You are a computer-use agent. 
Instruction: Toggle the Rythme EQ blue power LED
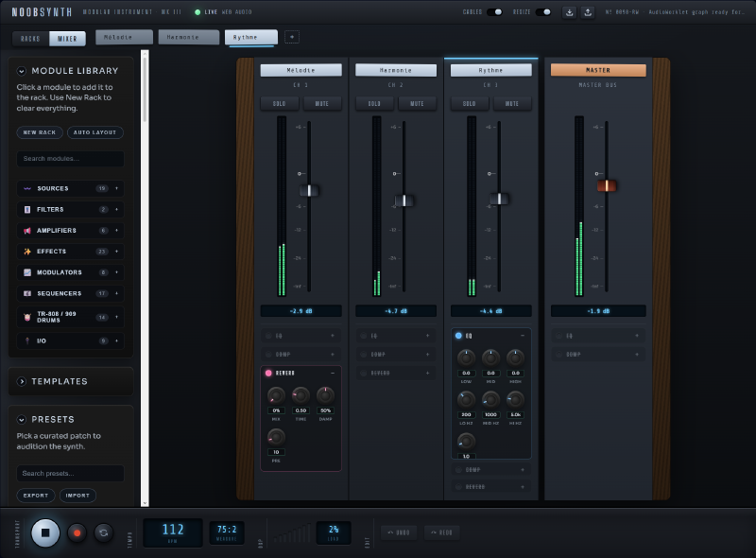[458, 336]
